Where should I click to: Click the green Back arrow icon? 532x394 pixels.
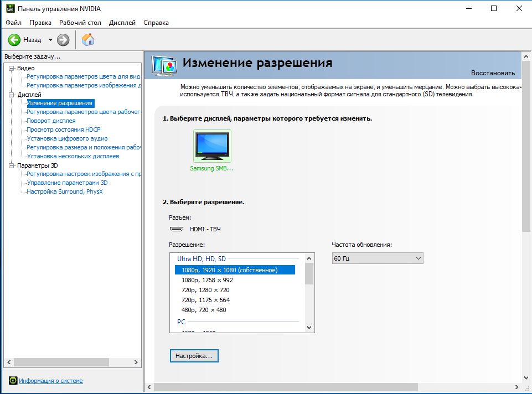14,40
